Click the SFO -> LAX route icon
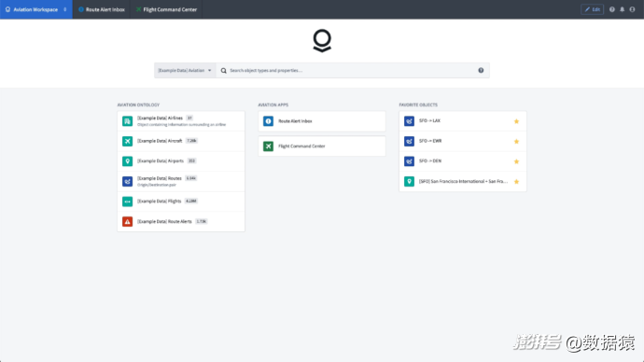The width and height of the screenshot is (644, 362). click(409, 121)
